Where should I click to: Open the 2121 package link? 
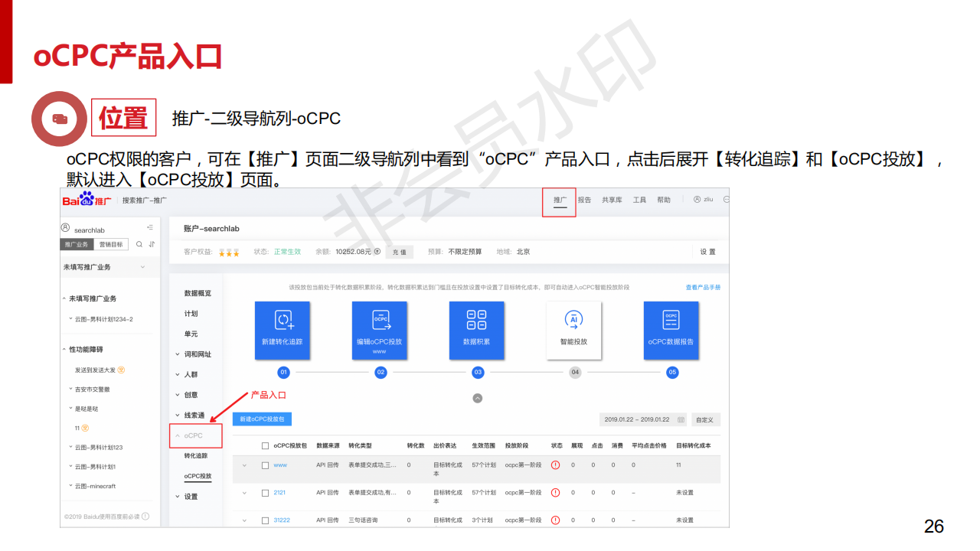[279, 492]
